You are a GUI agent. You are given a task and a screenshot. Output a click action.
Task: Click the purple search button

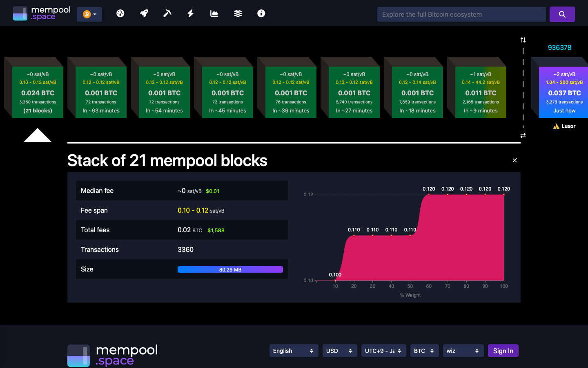(x=562, y=14)
